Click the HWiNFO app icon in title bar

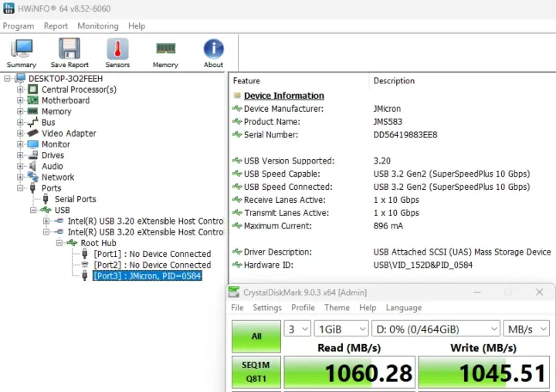point(8,8)
